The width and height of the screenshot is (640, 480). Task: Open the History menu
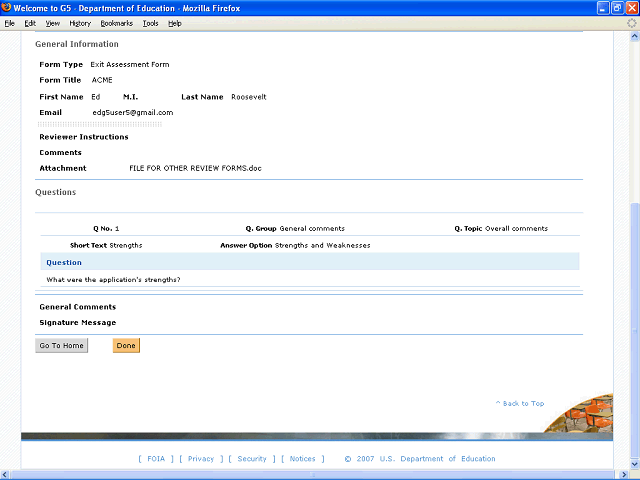[80, 24]
